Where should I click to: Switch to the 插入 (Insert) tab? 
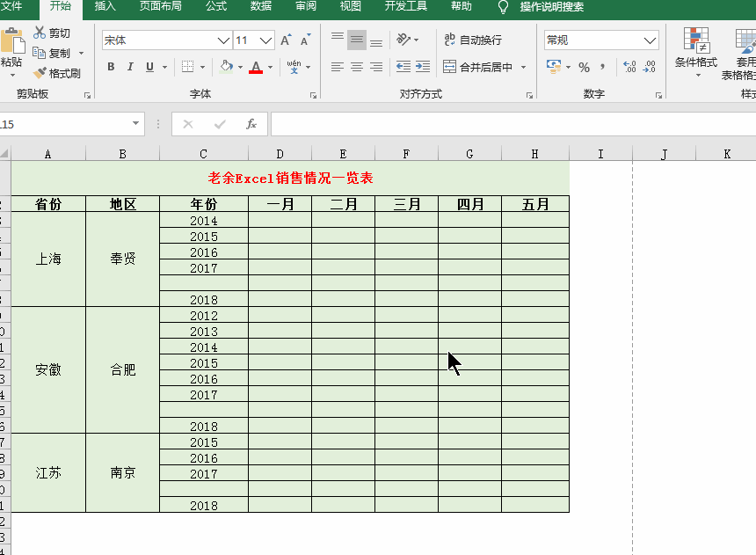tap(105, 6)
